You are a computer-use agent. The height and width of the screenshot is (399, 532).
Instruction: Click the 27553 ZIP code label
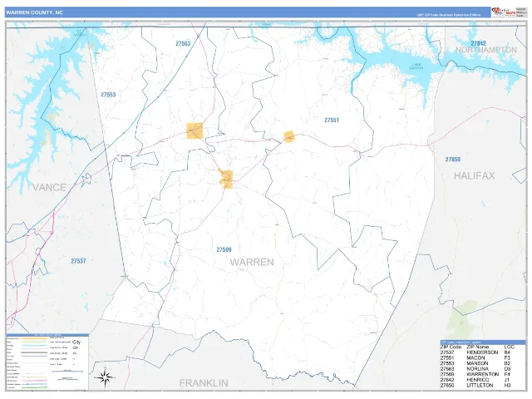[x=108, y=95]
